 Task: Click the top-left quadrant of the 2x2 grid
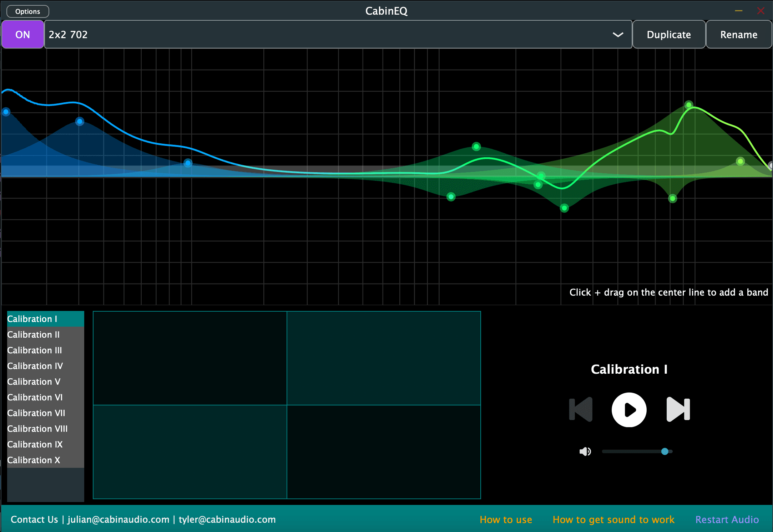pos(190,358)
